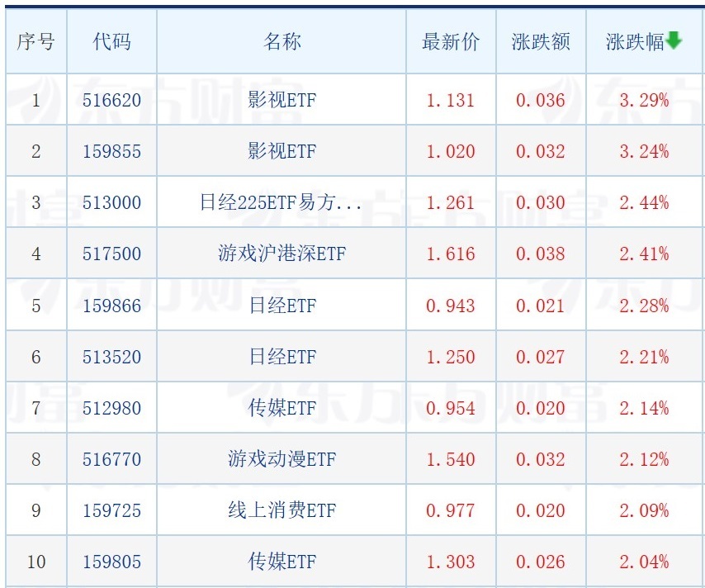Open fund code 516620 link
This screenshot has height=588, width=705.
111,101
